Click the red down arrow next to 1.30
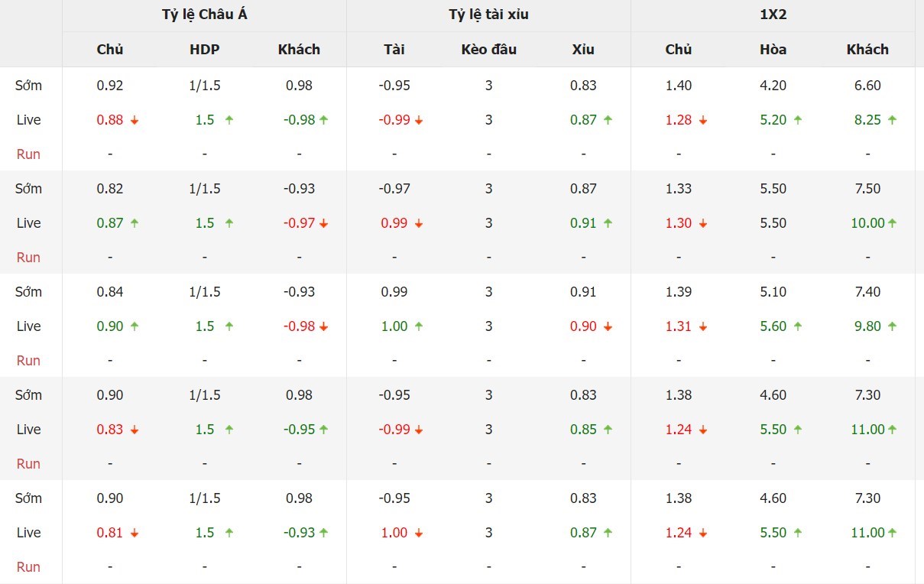924x584 pixels. click(x=703, y=223)
